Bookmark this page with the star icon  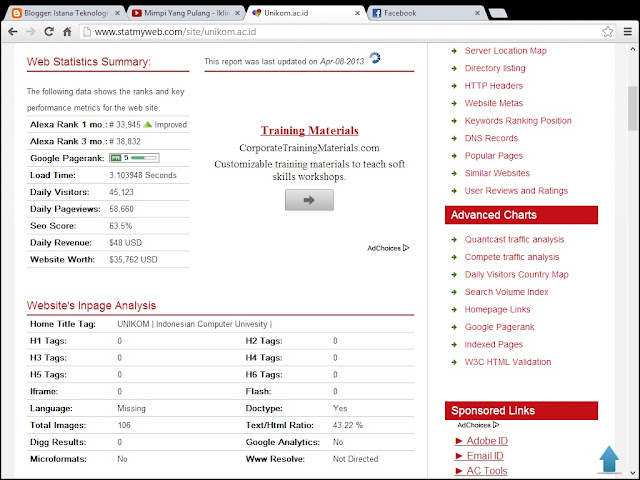(x=607, y=31)
